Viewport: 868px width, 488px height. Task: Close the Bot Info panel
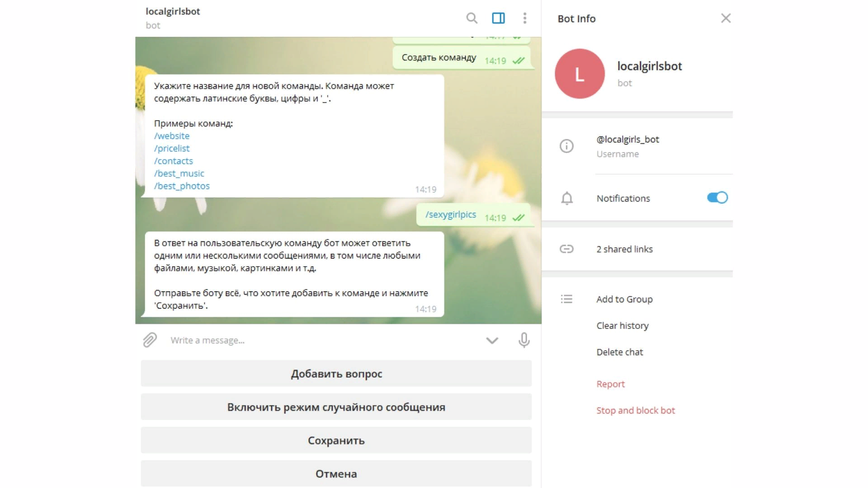(726, 18)
